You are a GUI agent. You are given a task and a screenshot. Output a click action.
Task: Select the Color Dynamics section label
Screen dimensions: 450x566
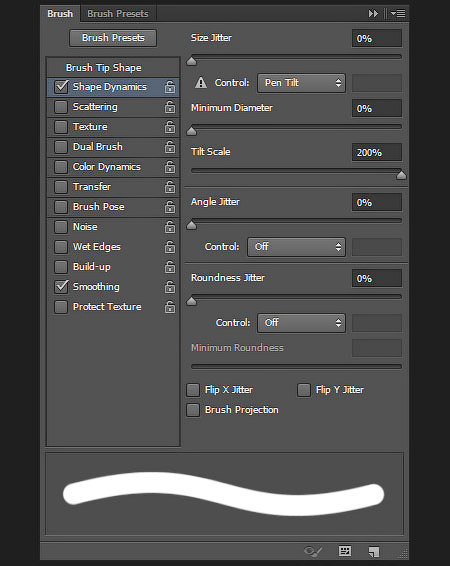[x=107, y=167]
